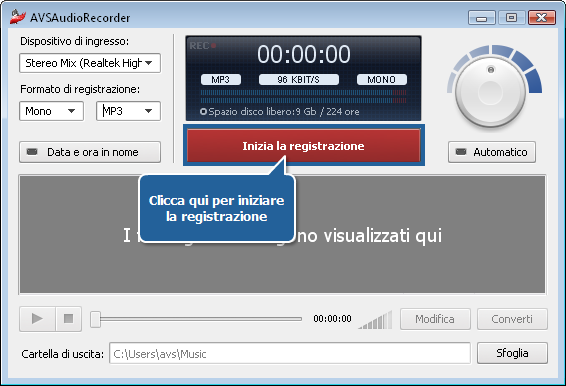Viewport: 566px width, 386px height.
Task: Toggle the Automatico volume option
Action: click(492, 152)
